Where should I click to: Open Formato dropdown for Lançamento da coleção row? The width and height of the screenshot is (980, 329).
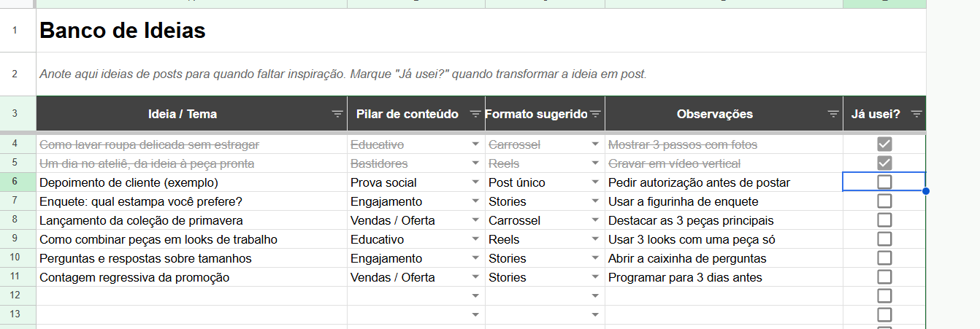pyautogui.click(x=595, y=220)
